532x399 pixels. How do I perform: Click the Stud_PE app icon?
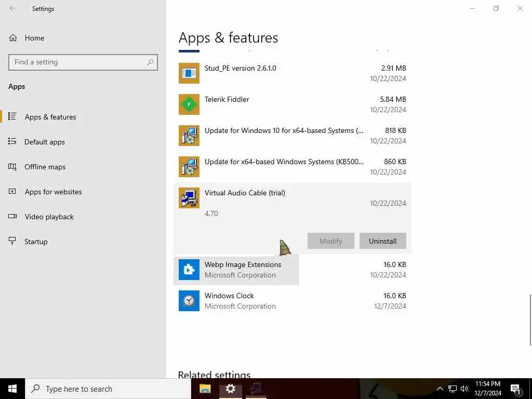(x=189, y=73)
